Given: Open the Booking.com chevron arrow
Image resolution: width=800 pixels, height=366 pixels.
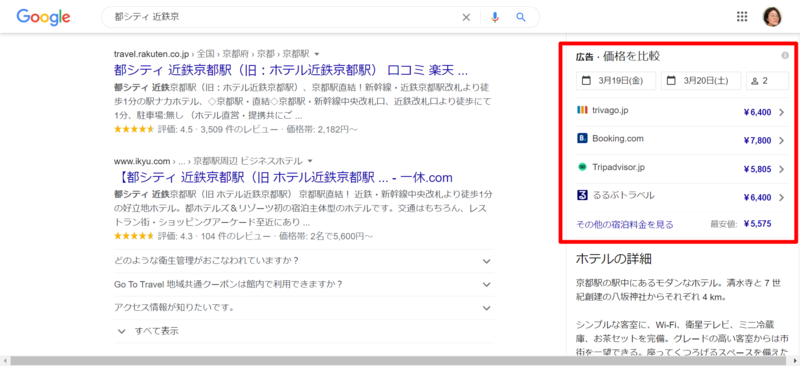Looking at the screenshot, I should pyautogui.click(x=781, y=141).
